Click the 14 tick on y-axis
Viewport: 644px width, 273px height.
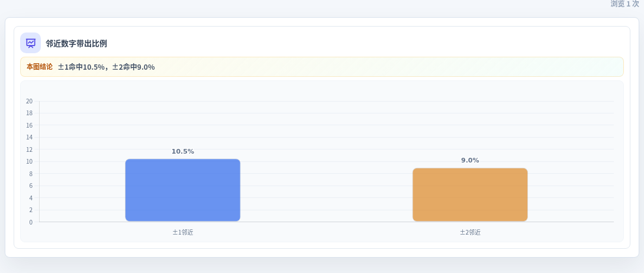(x=29, y=137)
